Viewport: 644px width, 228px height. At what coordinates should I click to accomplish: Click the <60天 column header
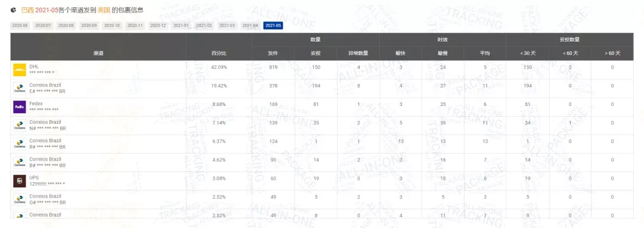[570, 54]
